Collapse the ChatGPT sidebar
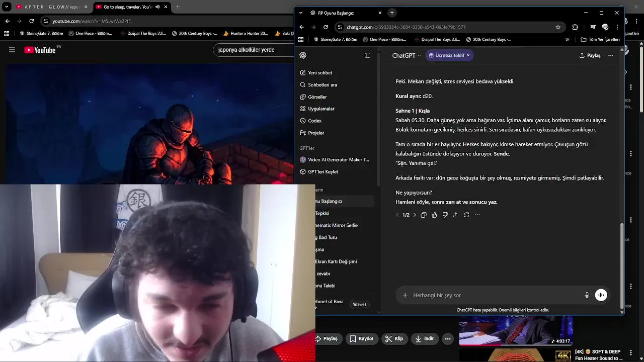Image resolution: width=644 pixels, height=362 pixels. click(x=367, y=55)
